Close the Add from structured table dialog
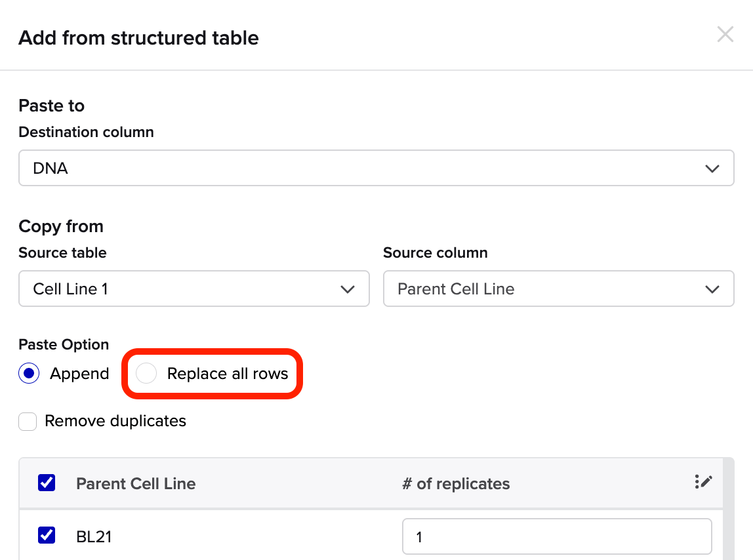The width and height of the screenshot is (753, 560). click(x=725, y=35)
